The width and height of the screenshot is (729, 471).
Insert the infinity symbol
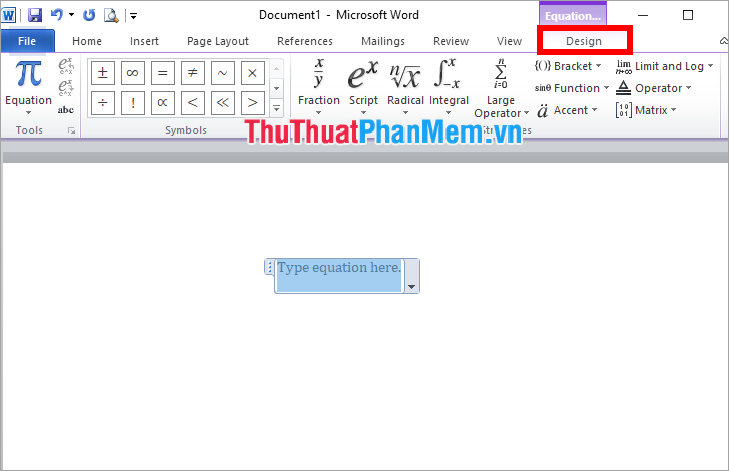[133, 73]
